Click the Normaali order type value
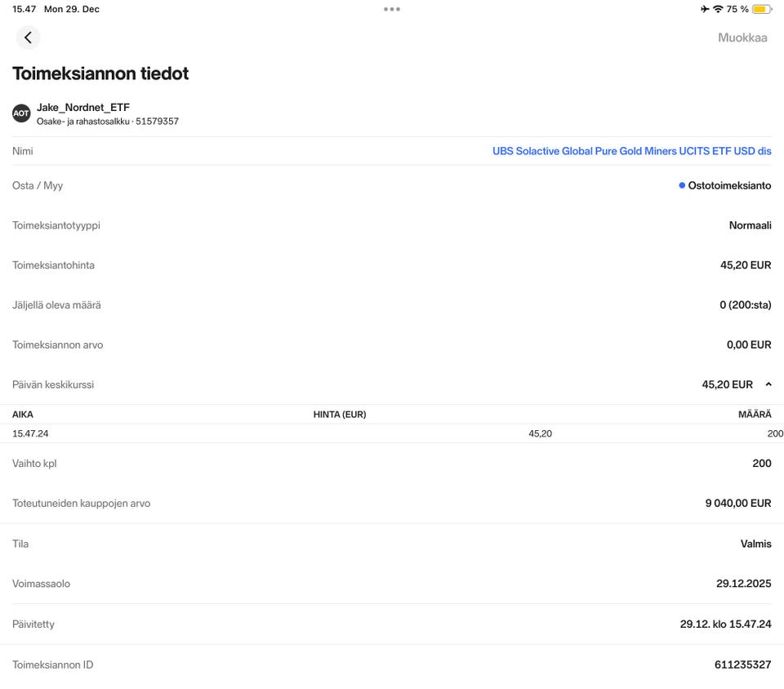This screenshot has width=784, height=689. pyautogui.click(x=750, y=225)
